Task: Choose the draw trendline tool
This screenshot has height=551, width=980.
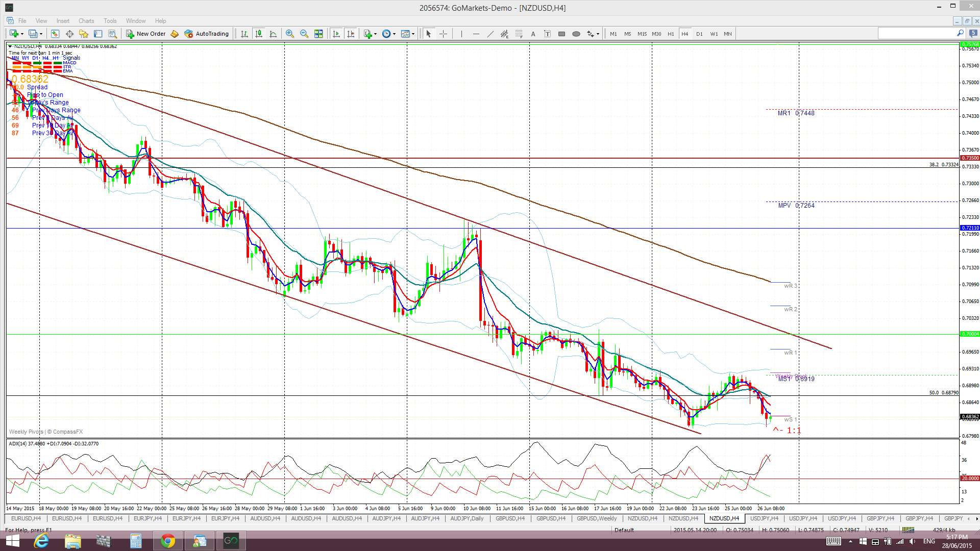Action: coord(490,34)
